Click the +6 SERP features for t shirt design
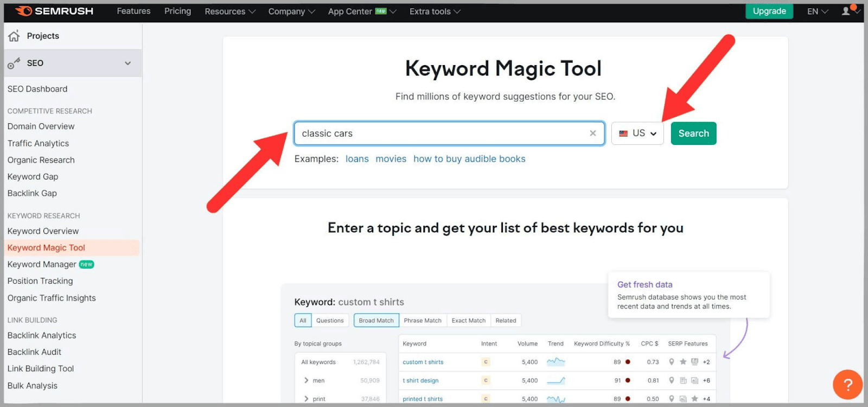The height and width of the screenshot is (407, 868). coord(706,380)
